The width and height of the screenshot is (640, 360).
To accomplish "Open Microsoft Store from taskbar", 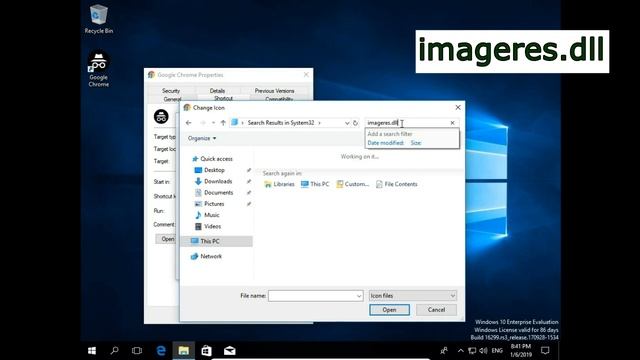I will click(207, 351).
